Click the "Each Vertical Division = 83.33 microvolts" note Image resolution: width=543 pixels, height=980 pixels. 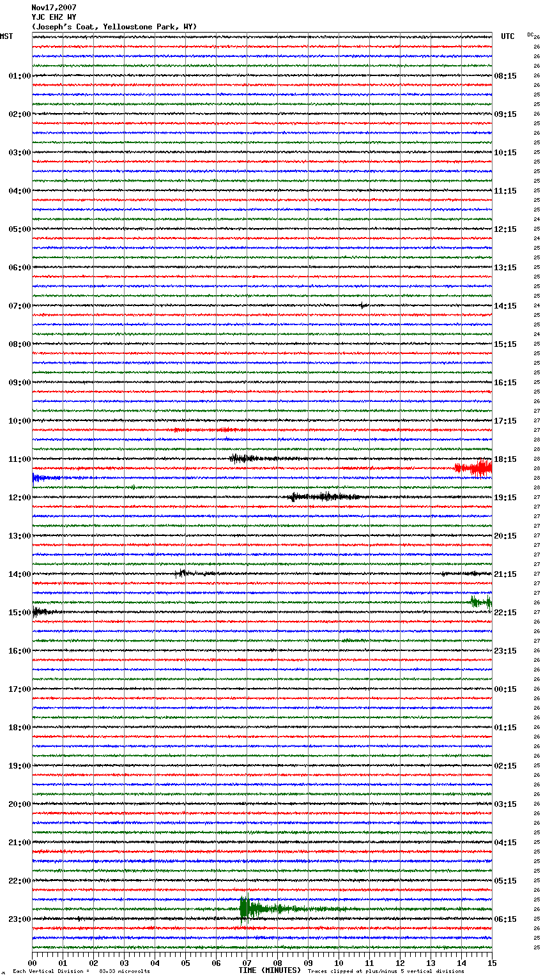[81, 971]
